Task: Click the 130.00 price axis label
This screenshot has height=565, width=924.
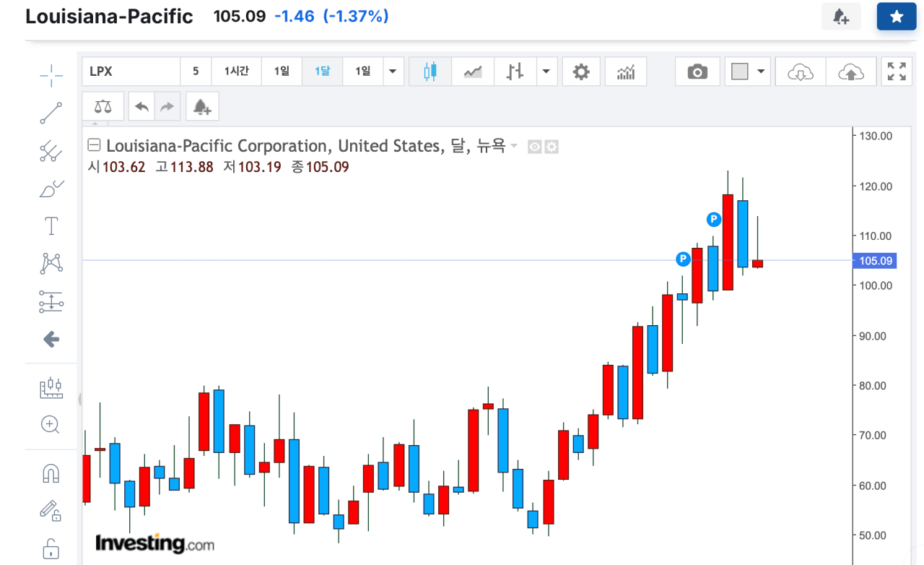Action: 876,136
